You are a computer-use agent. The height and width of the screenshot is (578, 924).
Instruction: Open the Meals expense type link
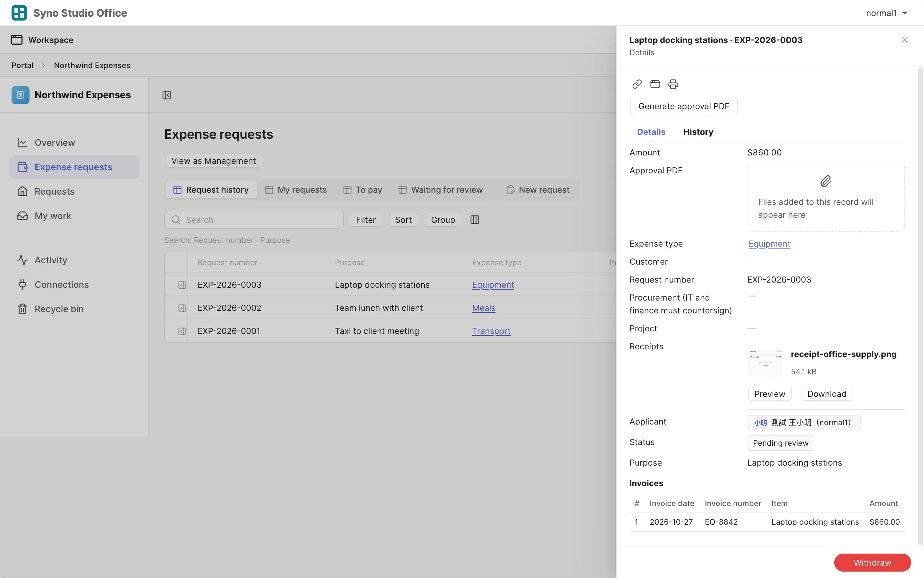click(483, 308)
